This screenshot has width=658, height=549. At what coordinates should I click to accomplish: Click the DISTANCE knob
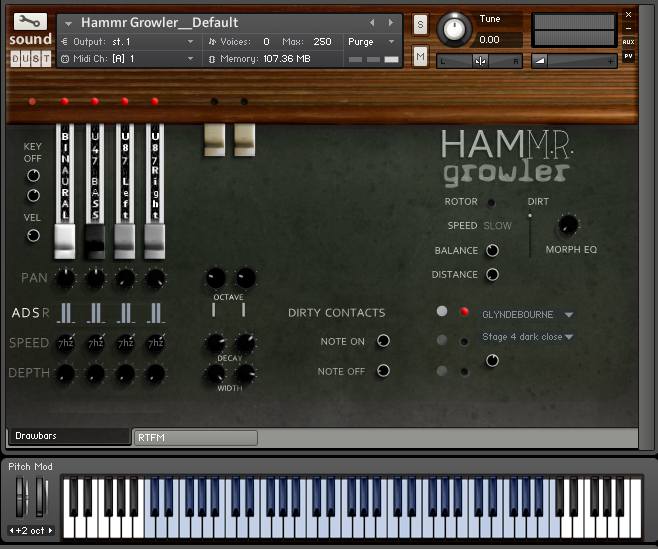tap(492, 274)
